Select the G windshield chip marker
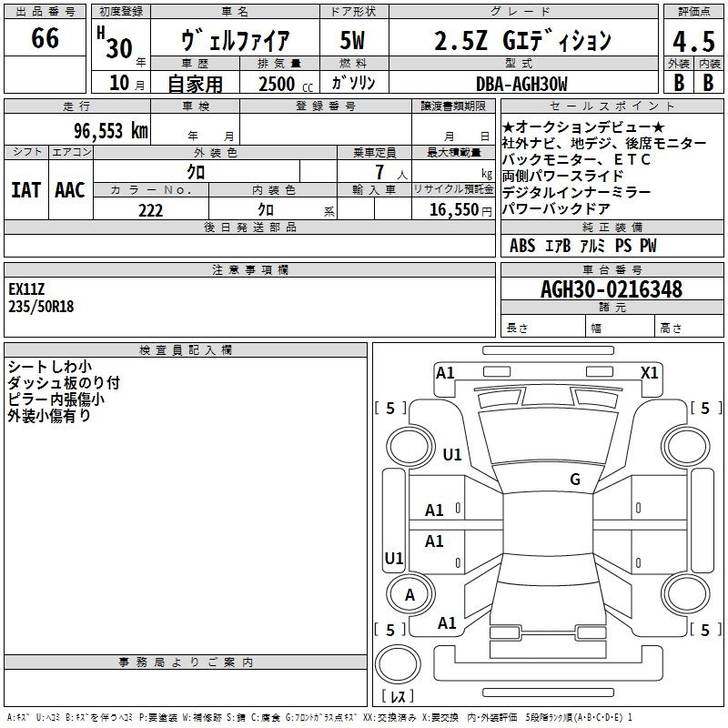This screenshot has height=728, width=728. click(574, 480)
